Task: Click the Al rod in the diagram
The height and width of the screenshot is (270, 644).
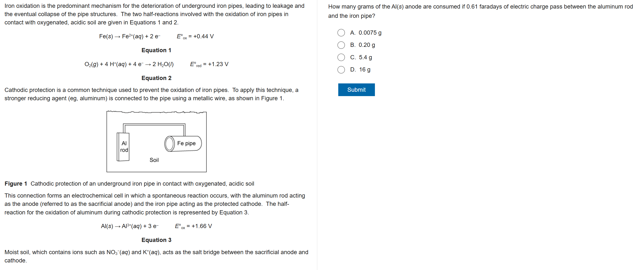Action: (x=123, y=147)
